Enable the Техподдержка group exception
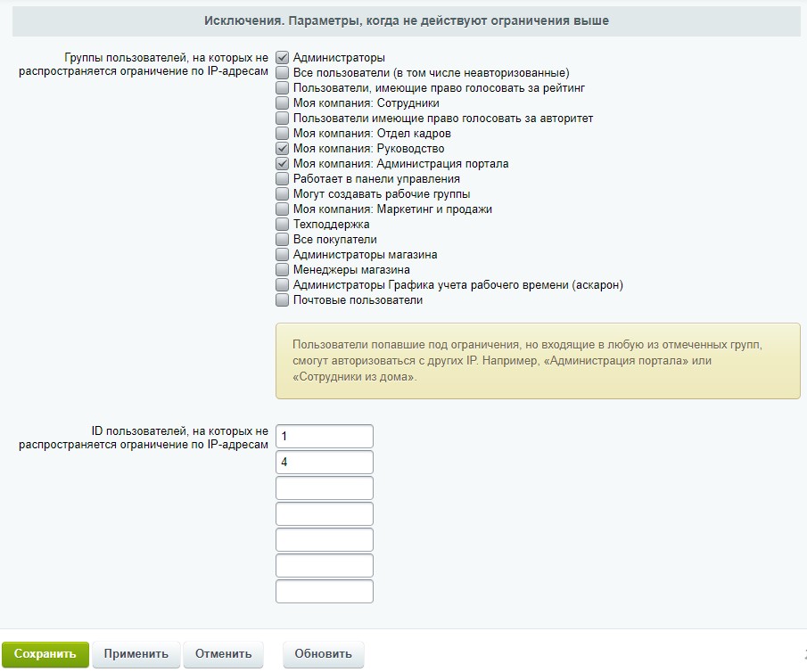Image resolution: width=807 pixels, height=672 pixels. pos(281,224)
